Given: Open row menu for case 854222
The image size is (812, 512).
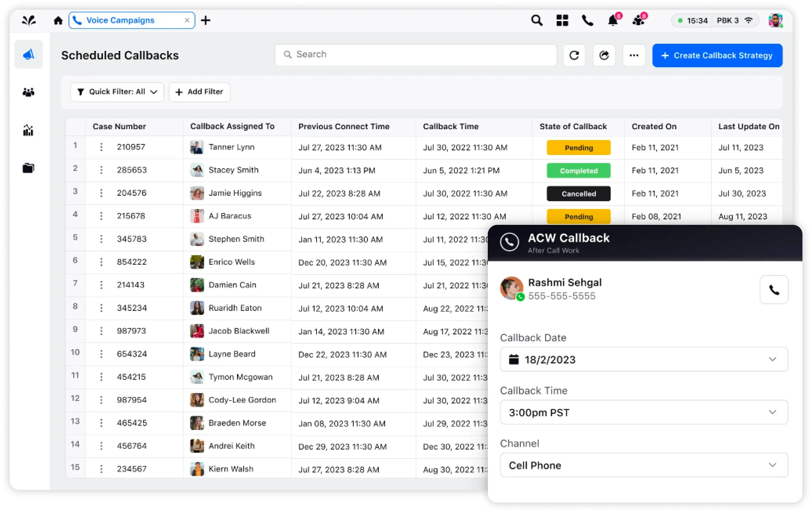Looking at the screenshot, I should click(x=101, y=262).
